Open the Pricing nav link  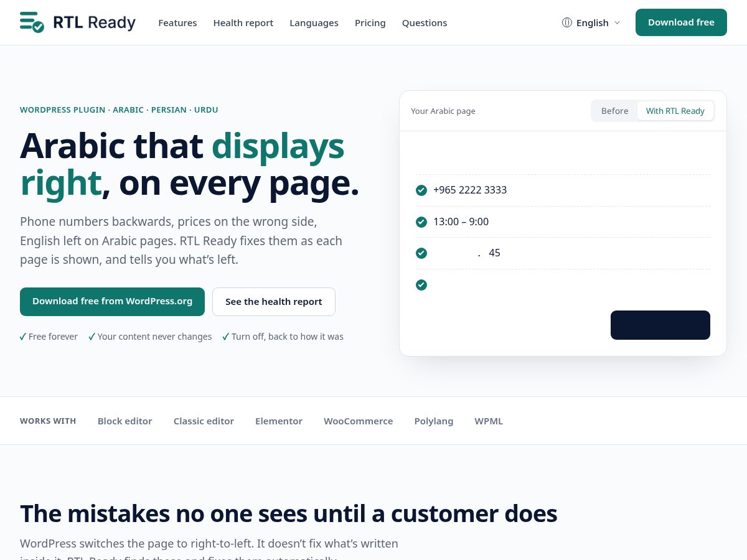tap(370, 23)
